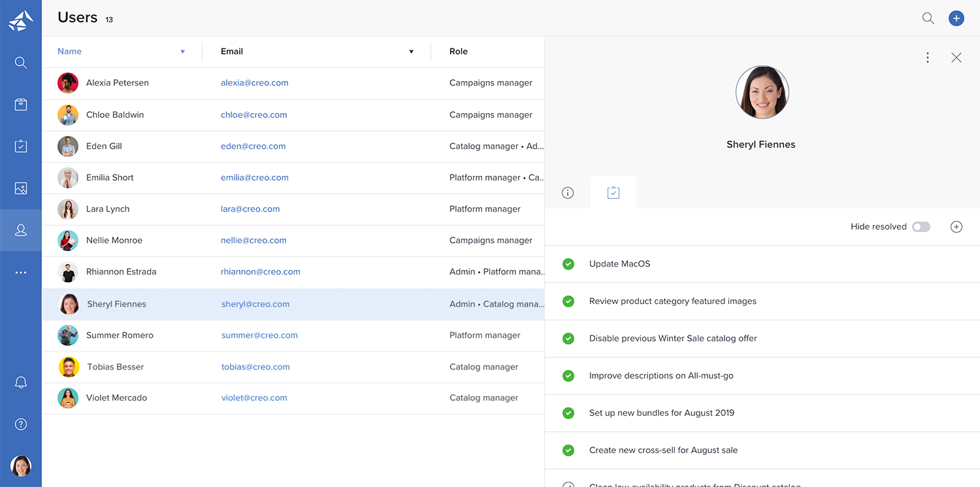Open search from the left sidebar
This screenshot has height=487, width=980.
(21, 63)
